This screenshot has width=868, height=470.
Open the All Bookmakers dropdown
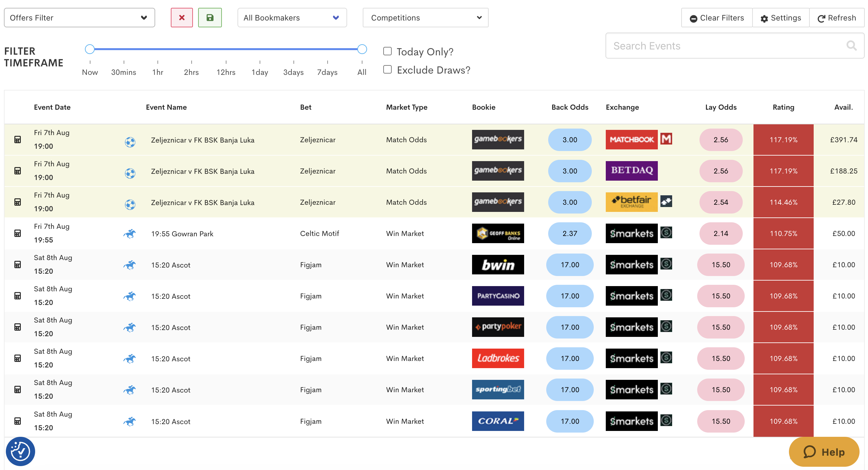[x=292, y=18]
